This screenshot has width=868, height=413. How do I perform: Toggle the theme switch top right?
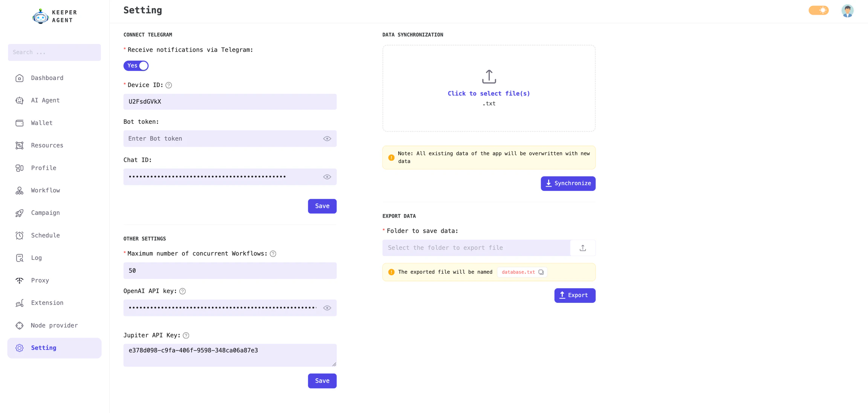click(x=819, y=10)
